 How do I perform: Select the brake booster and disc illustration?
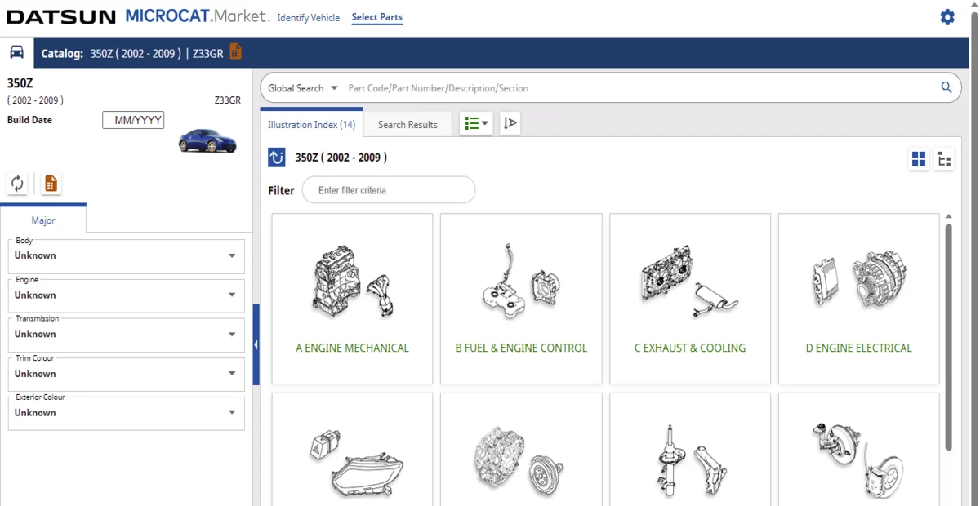[859, 450]
